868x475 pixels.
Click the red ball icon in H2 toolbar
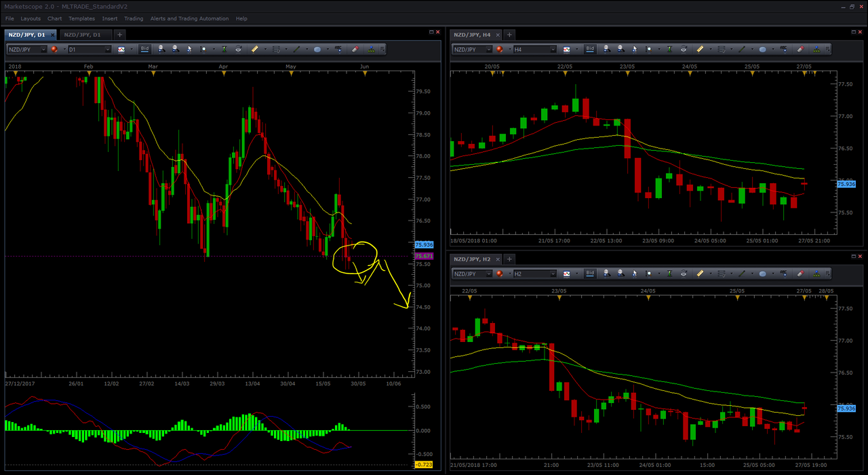pyautogui.click(x=500, y=273)
